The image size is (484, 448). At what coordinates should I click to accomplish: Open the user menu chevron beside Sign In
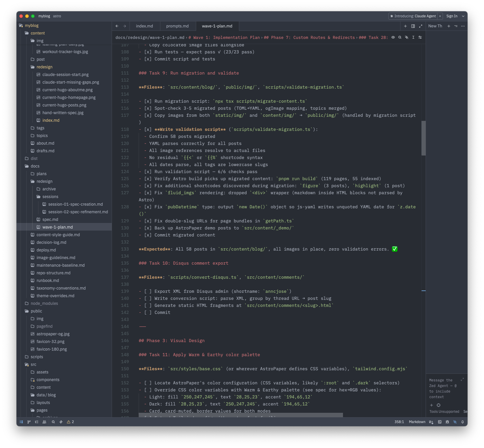(x=463, y=16)
